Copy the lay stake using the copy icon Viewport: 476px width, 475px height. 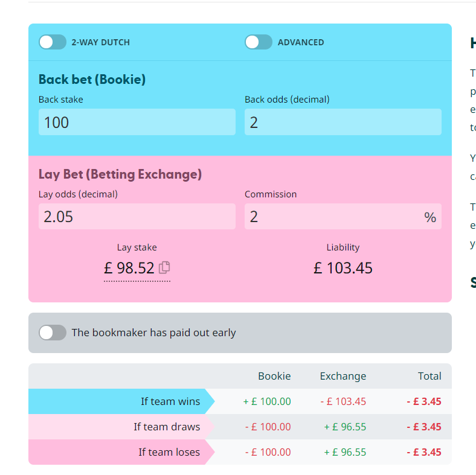(x=164, y=267)
